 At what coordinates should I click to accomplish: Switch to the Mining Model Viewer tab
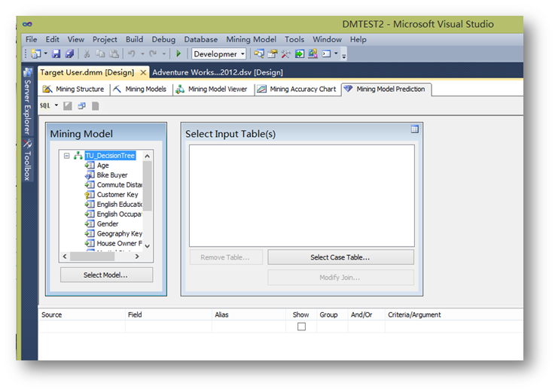pos(212,89)
